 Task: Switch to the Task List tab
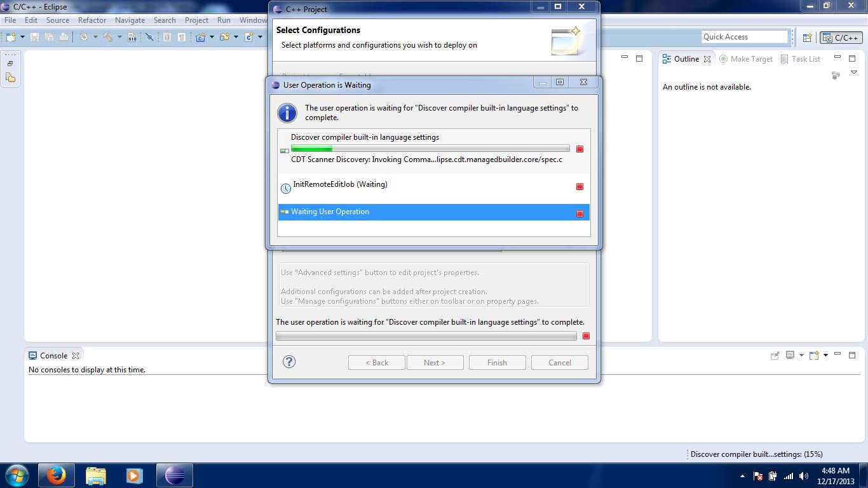800,58
